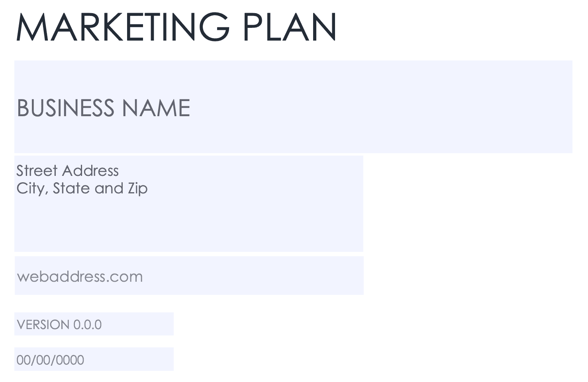Click the City, State and Zip line
Image resolution: width=588 pixels, height=382 pixels.
pos(82,188)
